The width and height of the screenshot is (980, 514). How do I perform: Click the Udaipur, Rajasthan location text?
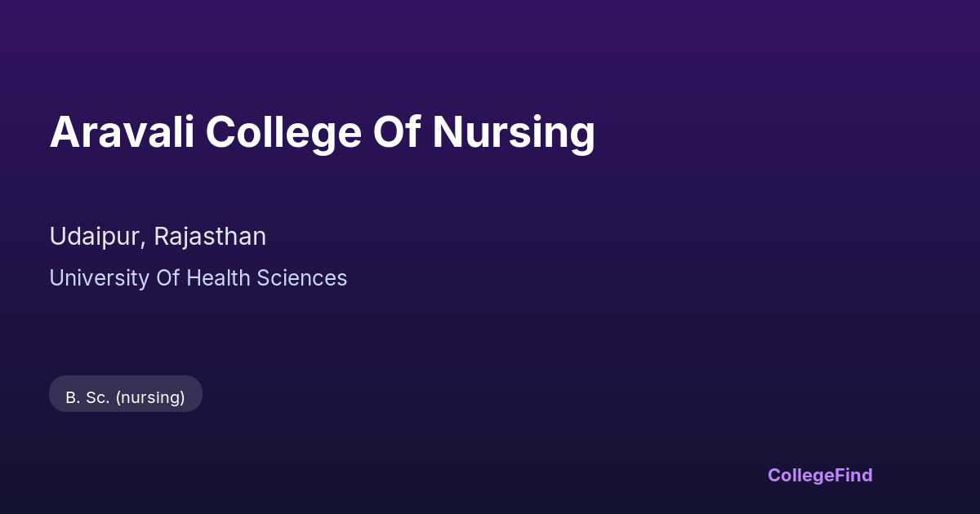click(x=158, y=237)
